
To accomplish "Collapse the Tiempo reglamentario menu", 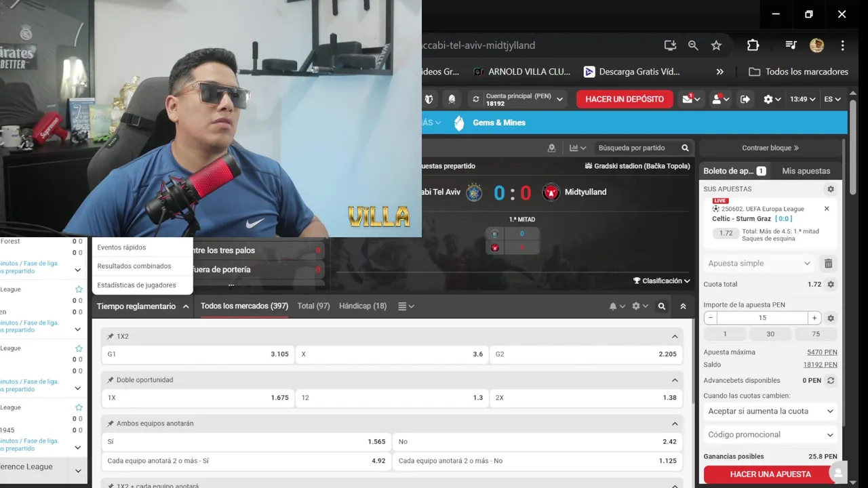I will (x=142, y=306).
